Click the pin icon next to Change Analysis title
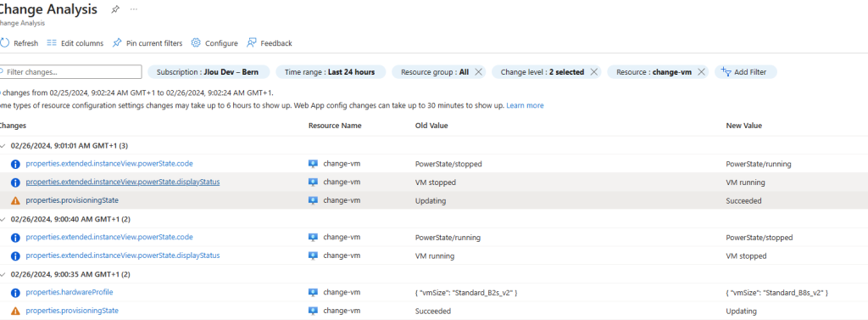 click(x=115, y=9)
